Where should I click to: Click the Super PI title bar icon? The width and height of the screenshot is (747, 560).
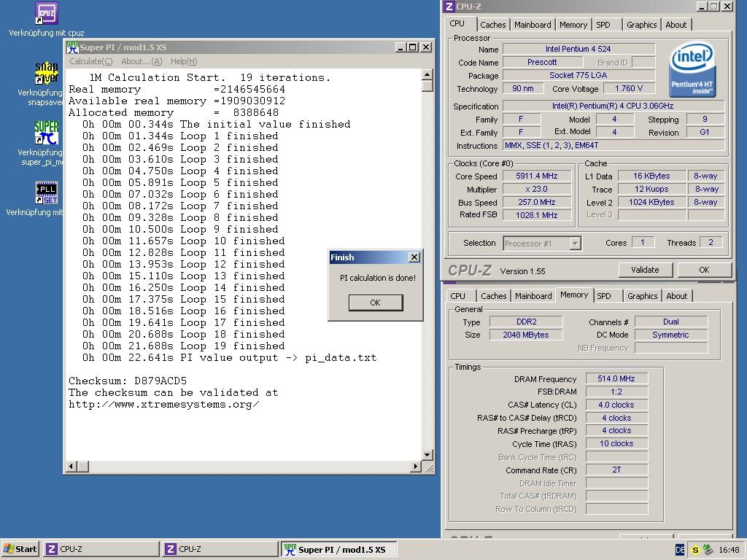72,47
